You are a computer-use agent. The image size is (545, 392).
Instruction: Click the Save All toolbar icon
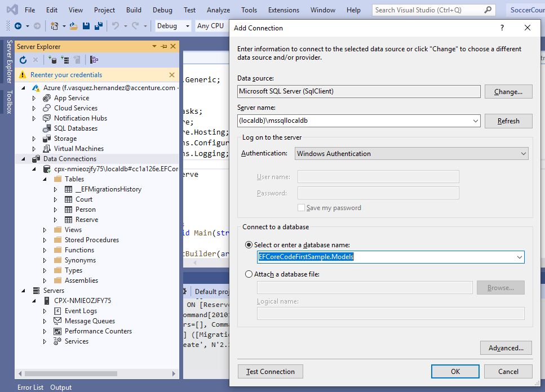pos(99,26)
